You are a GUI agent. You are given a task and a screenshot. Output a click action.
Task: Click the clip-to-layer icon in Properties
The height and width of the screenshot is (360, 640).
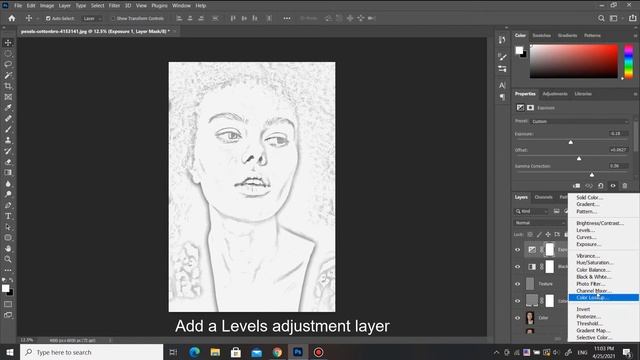coord(577,186)
